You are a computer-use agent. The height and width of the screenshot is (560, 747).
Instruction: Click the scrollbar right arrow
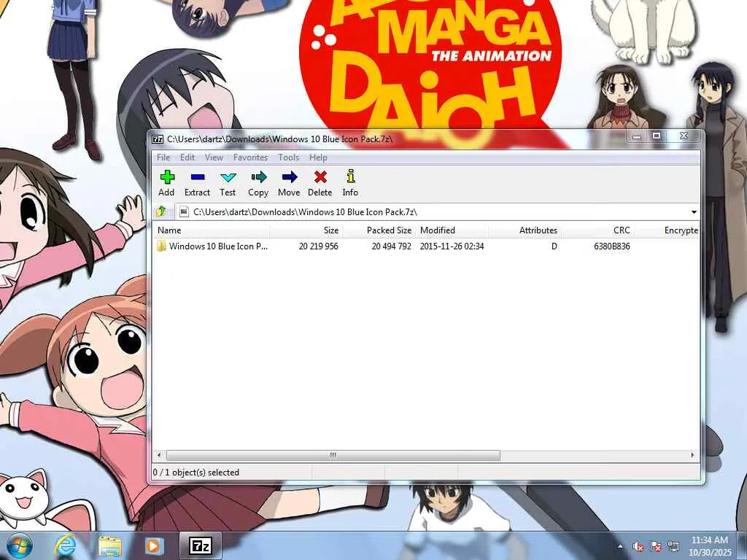click(693, 455)
